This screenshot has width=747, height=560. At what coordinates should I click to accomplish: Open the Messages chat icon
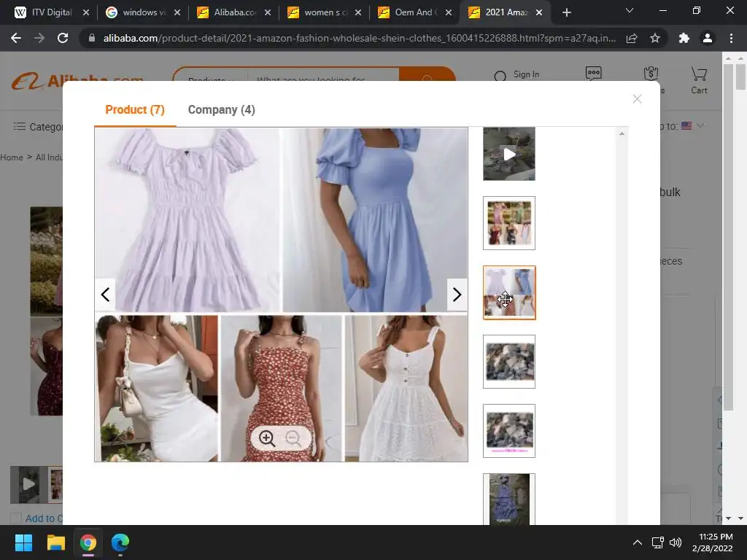click(593, 74)
